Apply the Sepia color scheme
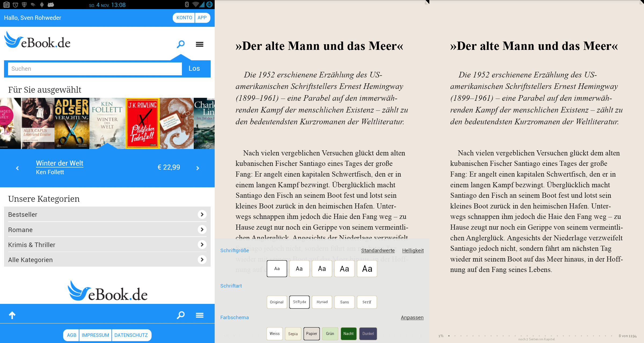 pyautogui.click(x=293, y=334)
